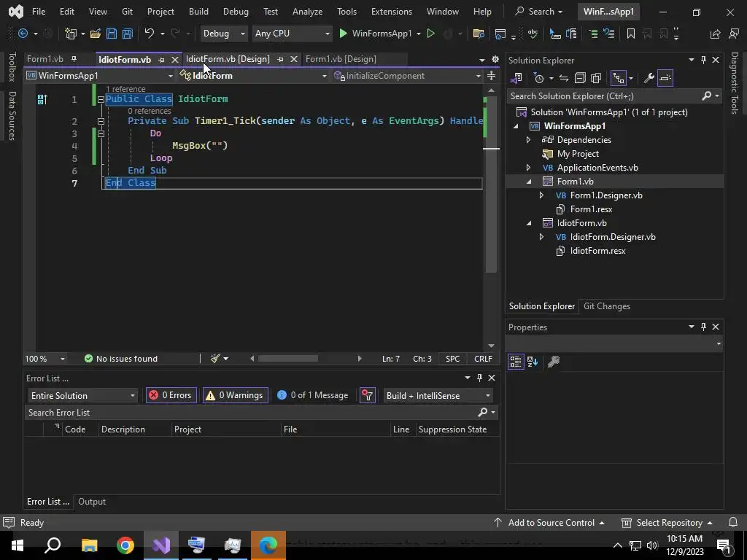This screenshot has height=560, width=747.
Task: Click the Find in Files folder icon
Action: tap(479, 34)
